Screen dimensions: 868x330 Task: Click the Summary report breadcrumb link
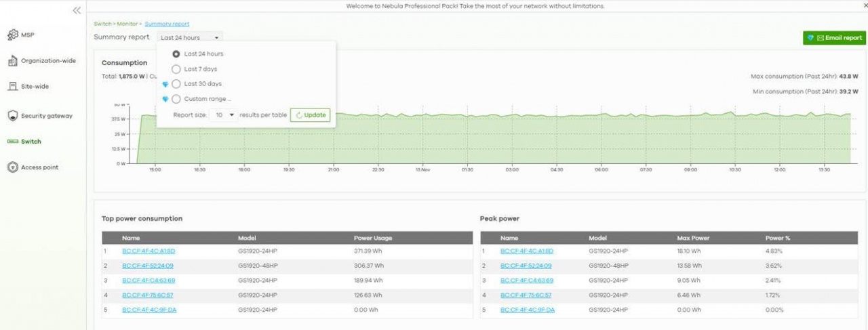click(167, 24)
